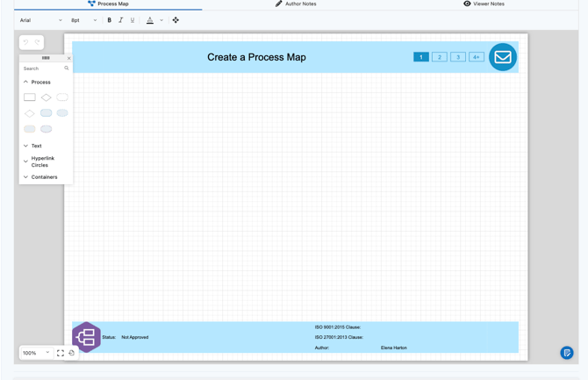Click the shapes panel drag handle
This screenshot has width=588, height=380.
46,58
